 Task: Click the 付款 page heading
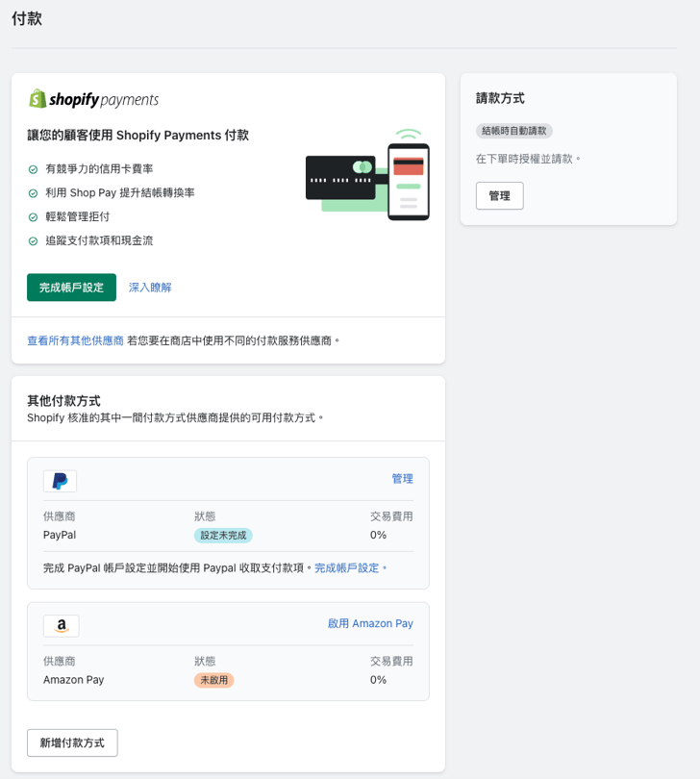click(27, 18)
